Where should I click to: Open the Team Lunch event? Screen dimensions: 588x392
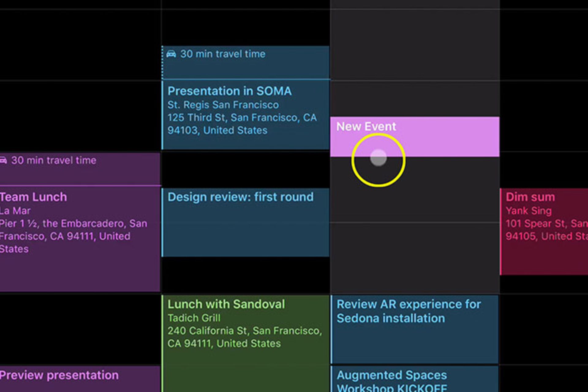point(80,239)
